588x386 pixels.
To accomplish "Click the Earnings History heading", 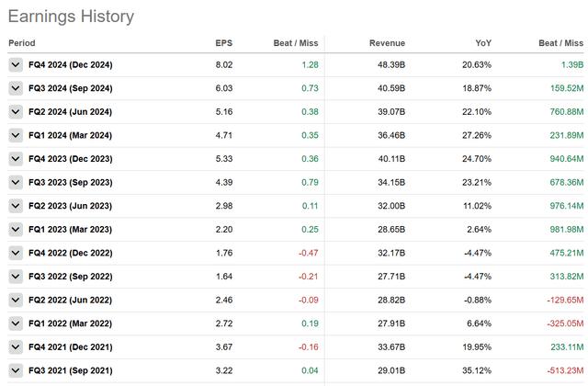I will click(x=71, y=17).
